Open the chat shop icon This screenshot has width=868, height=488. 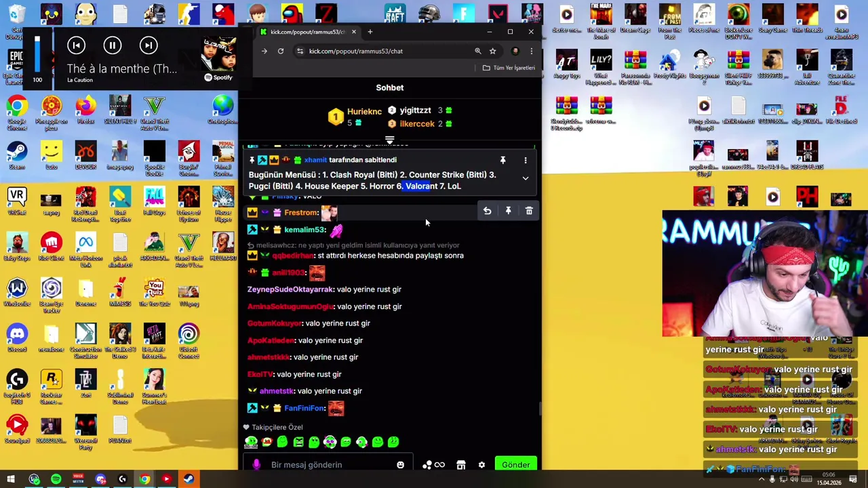point(461,465)
